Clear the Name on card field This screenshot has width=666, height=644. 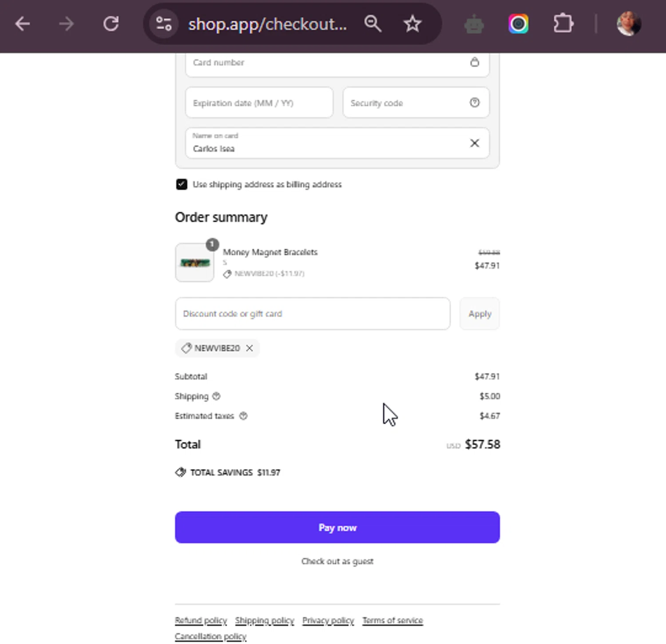pyautogui.click(x=475, y=143)
